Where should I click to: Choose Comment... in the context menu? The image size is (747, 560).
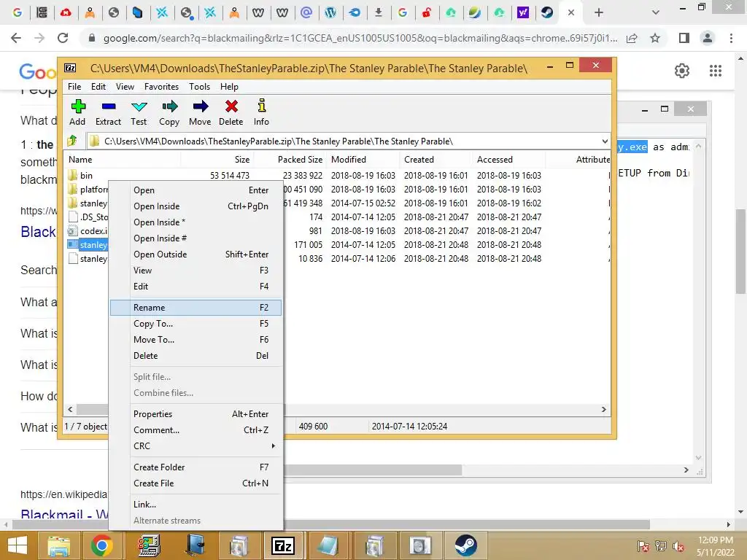coord(196,430)
